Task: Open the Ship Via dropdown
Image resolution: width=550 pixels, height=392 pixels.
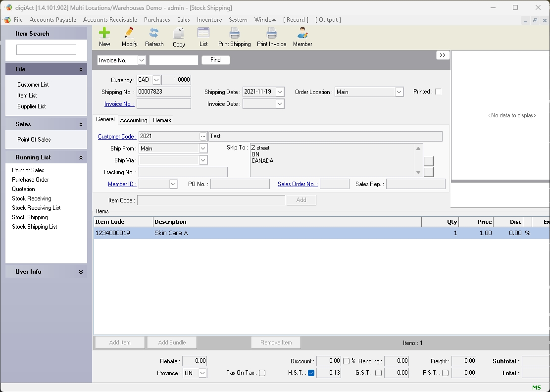Action: click(x=203, y=160)
